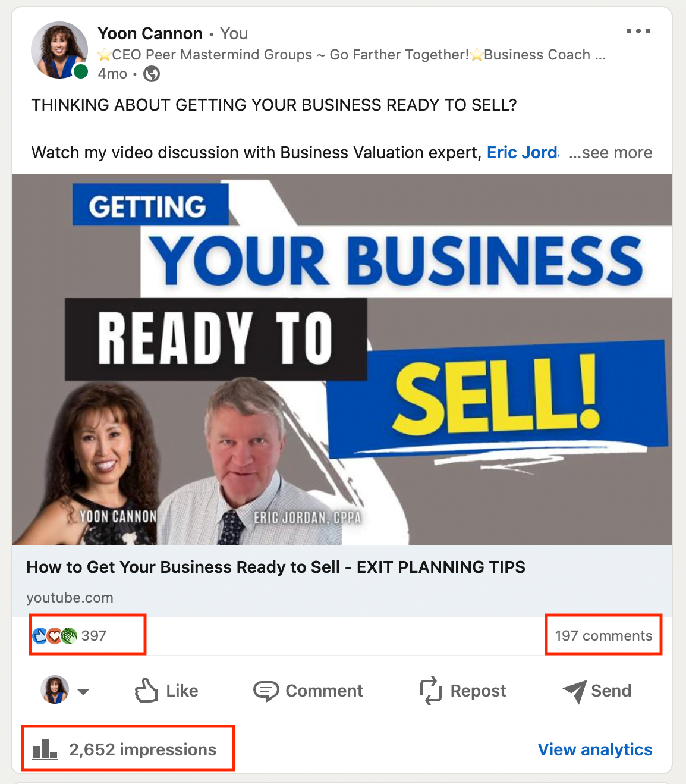
Task: Open the View analytics link
Action: pyautogui.click(x=595, y=749)
